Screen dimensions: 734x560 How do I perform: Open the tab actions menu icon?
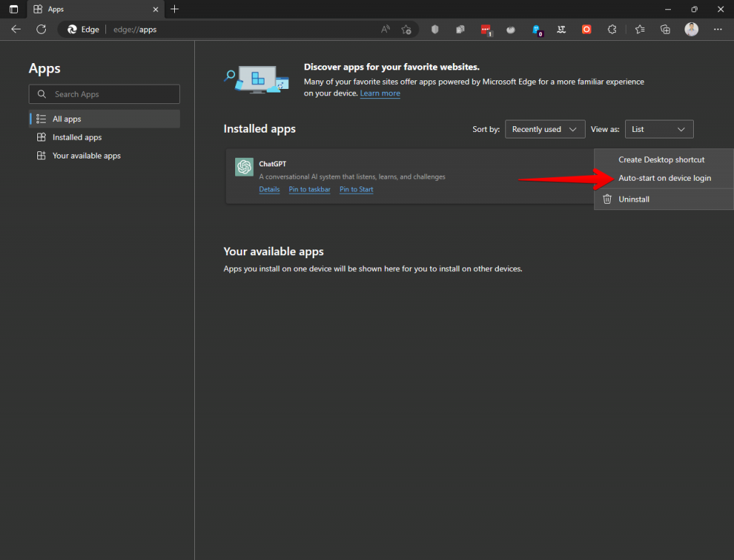pyautogui.click(x=14, y=9)
